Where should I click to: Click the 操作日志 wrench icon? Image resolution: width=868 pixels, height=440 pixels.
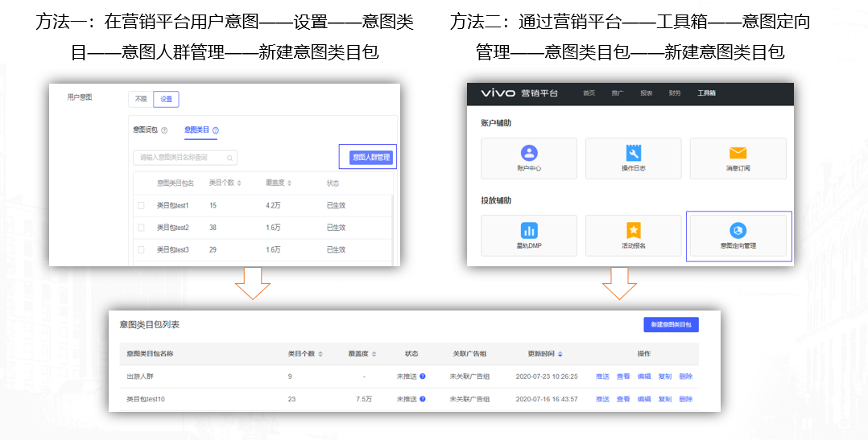point(633,153)
